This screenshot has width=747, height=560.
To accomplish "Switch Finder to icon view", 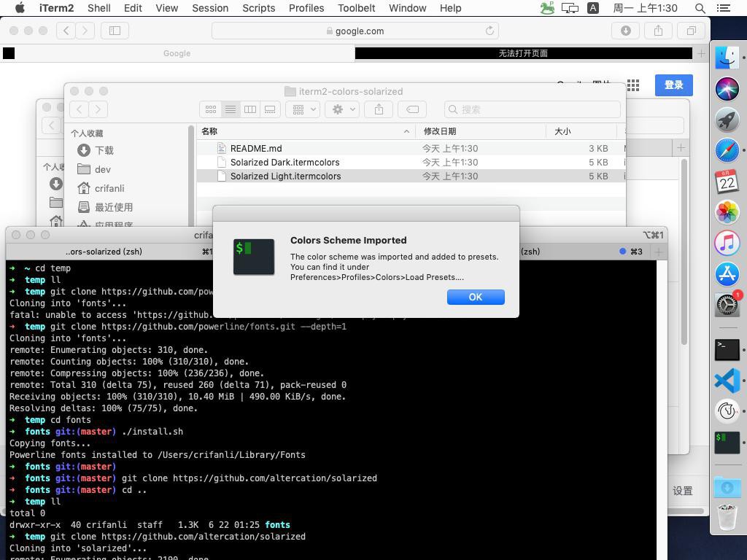I will point(211,109).
